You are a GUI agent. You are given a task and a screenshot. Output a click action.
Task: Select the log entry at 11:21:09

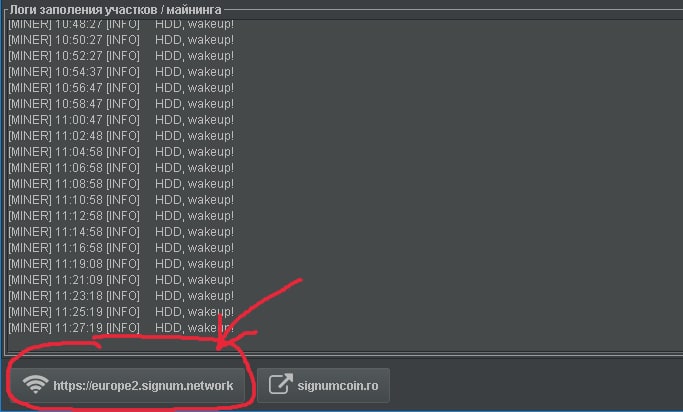click(121, 280)
